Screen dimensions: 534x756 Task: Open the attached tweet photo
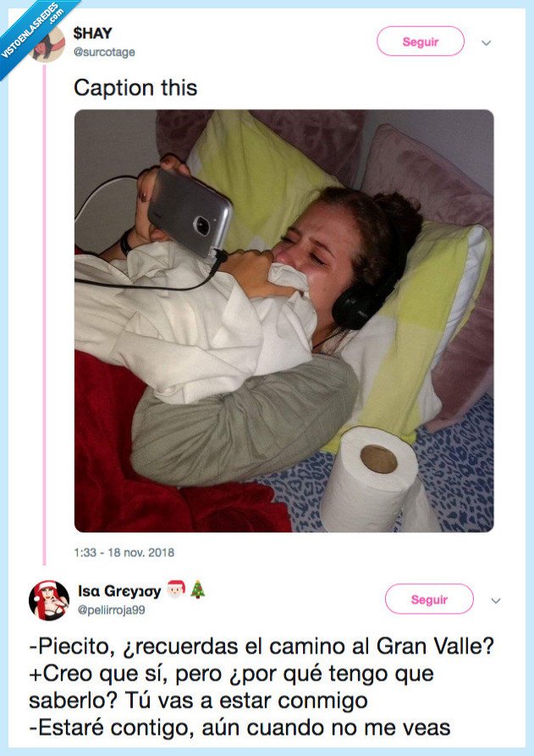point(284,320)
